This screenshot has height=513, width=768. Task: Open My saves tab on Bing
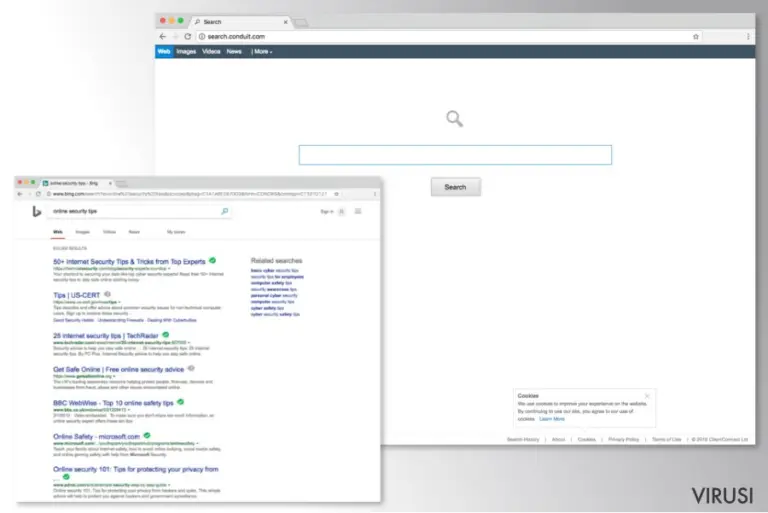(x=176, y=232)
